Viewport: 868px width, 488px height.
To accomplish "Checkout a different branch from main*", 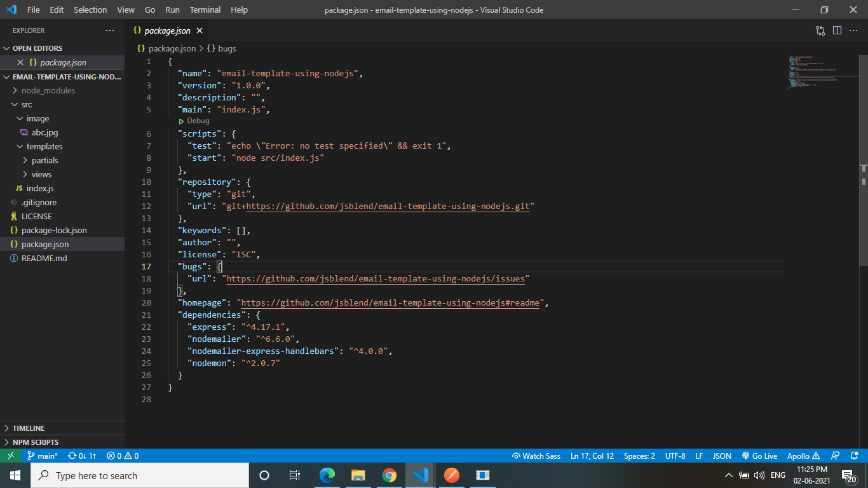I will 43,456.
